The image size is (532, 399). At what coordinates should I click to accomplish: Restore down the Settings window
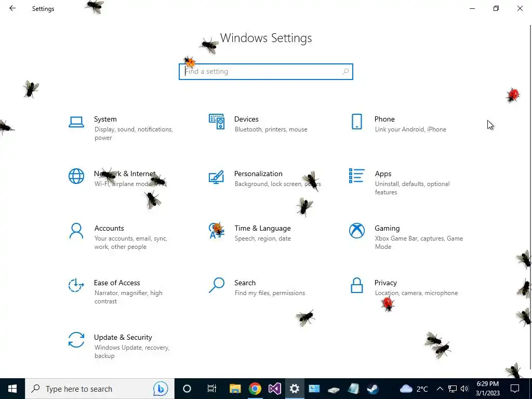[496, 8]
